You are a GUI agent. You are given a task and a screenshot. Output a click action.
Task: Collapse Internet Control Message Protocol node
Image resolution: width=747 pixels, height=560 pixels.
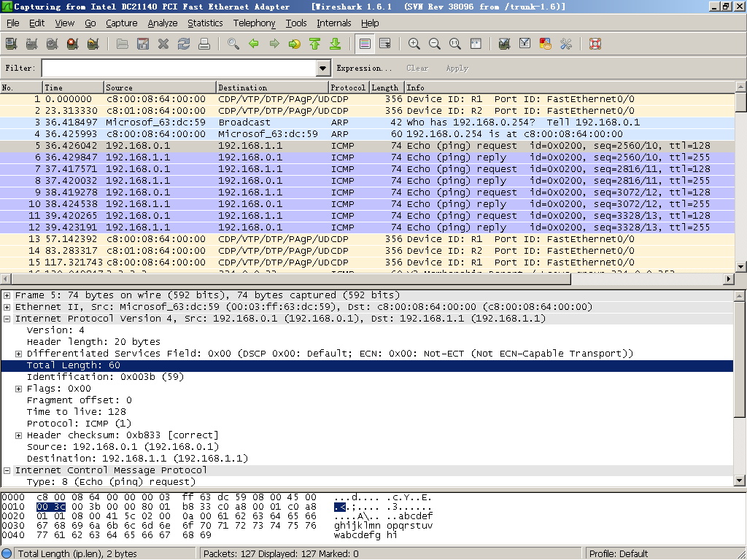click(7, 470)
